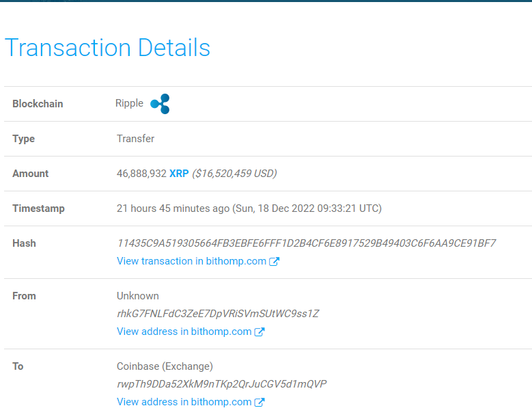532x419 pixels.
Task: Click the blue XRP currency link
Action: pos(179,174)
